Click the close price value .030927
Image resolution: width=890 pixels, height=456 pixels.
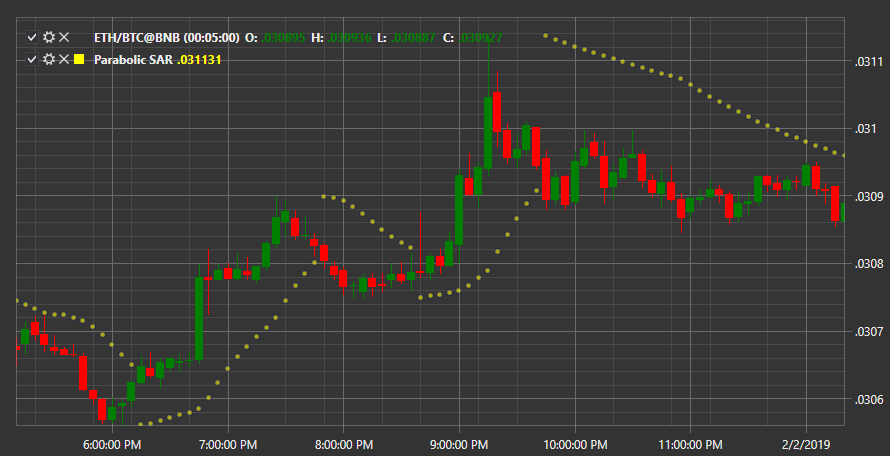pyautogui.click(x=480, y=38)
